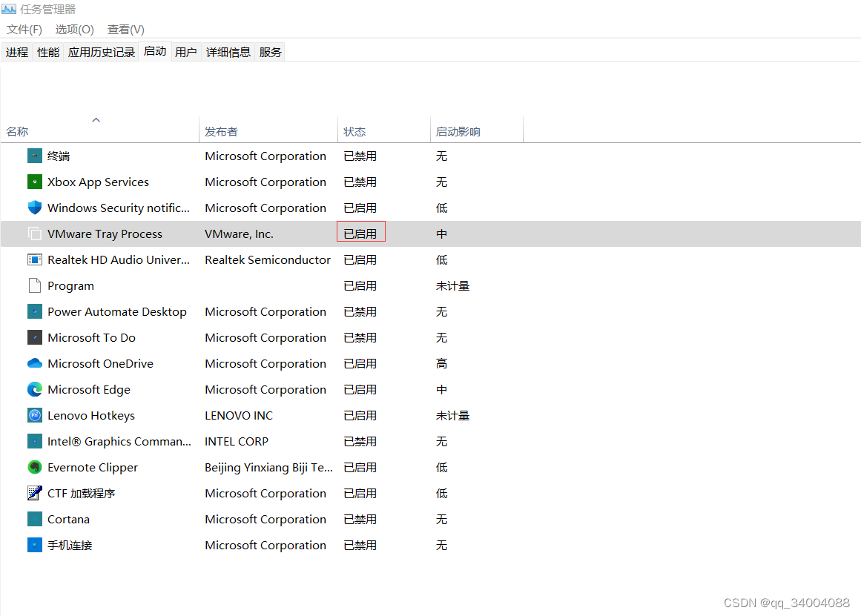Image resolution: width=861 pixels, height=616 pixels.
Task: Switch to the 用户 tab
Action: 186,52
